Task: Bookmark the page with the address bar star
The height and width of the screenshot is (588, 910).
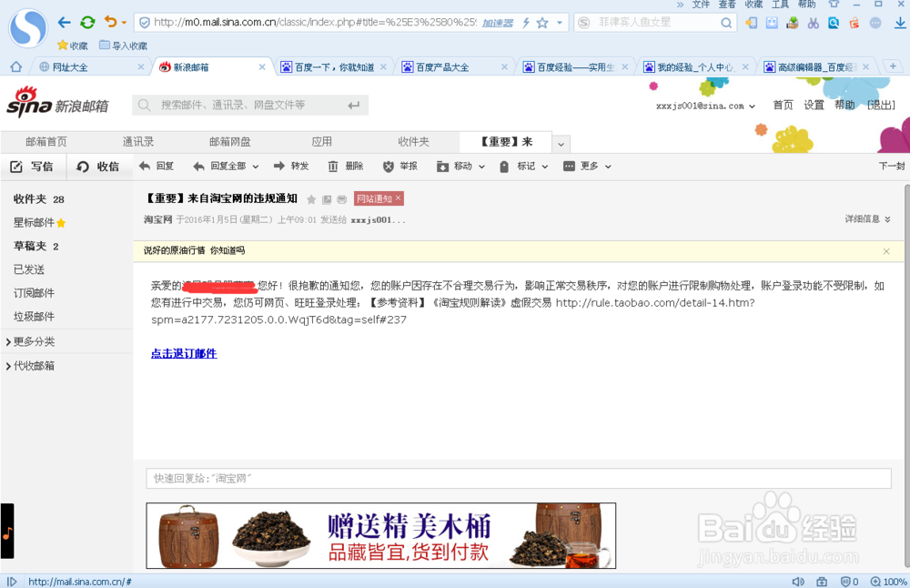Action: (x=542, y=23)
